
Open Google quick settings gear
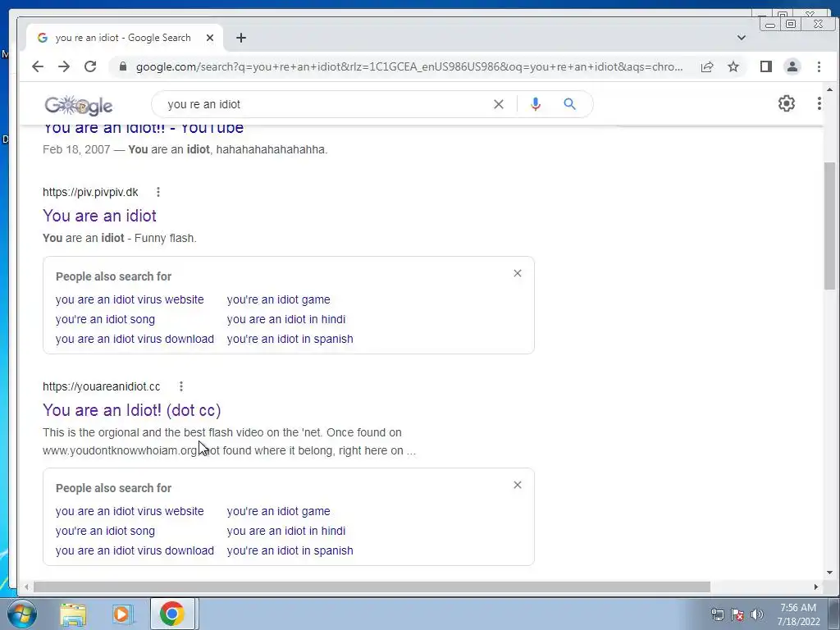click(787, 103)
